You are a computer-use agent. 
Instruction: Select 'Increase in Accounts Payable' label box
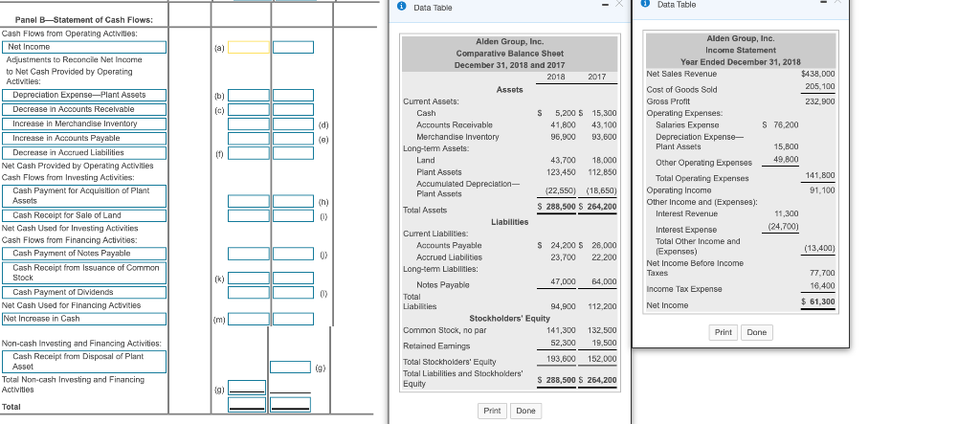[x=85, y=138]
